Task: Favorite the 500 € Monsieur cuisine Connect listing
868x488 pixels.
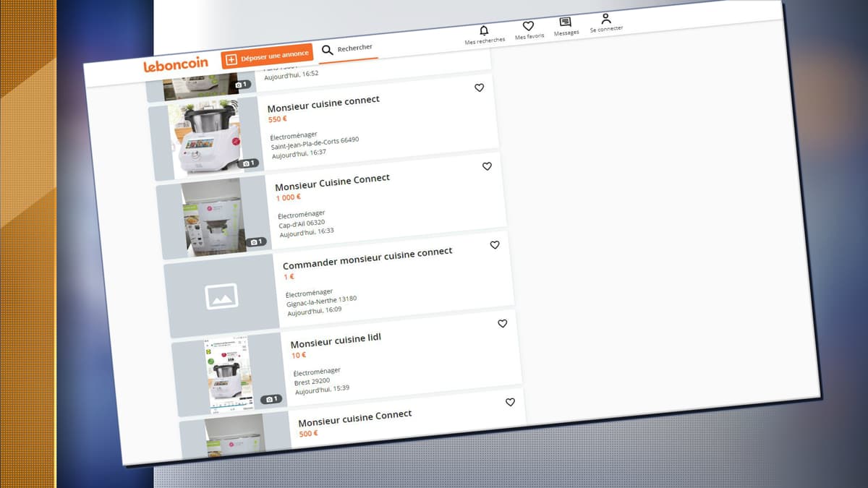Action: (x=510, y=402)
